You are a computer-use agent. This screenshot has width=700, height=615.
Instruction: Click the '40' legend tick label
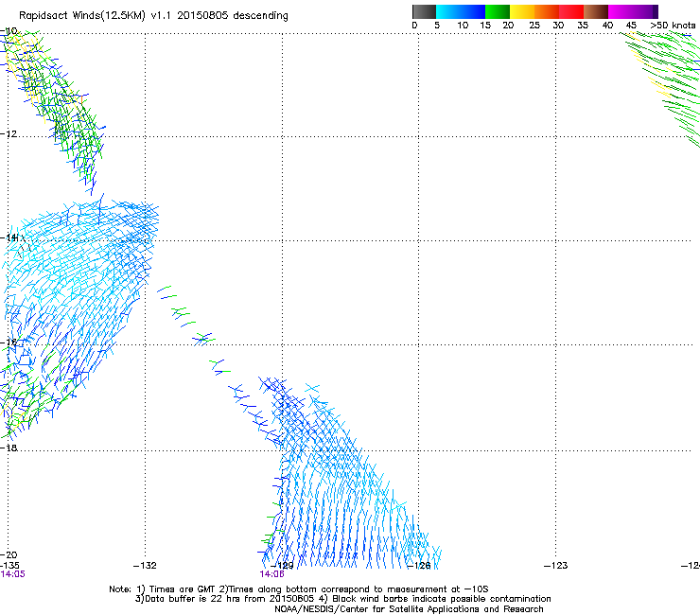(x=607, y=26)
